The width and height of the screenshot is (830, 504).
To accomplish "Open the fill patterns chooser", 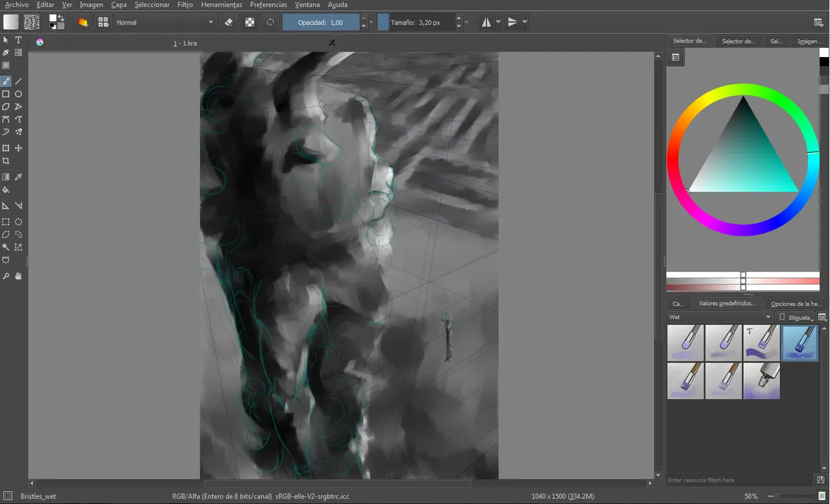I will 32,22.
